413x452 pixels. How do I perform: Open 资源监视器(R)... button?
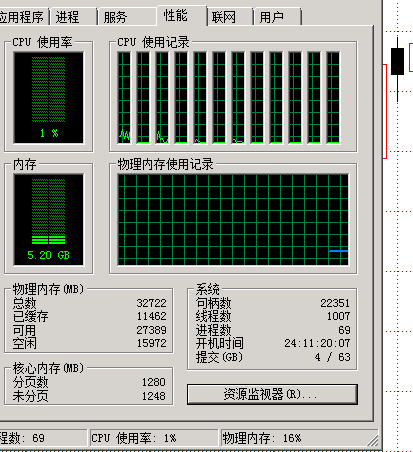[272, 394]
